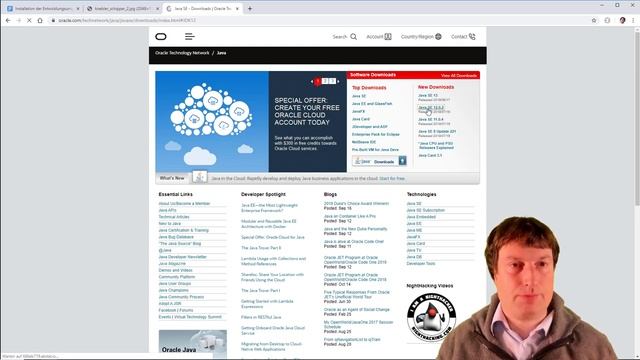Show next banner slide arrow
Image resolution: width=640 pixels, height=360 pixels.
(x=338, y=81)
